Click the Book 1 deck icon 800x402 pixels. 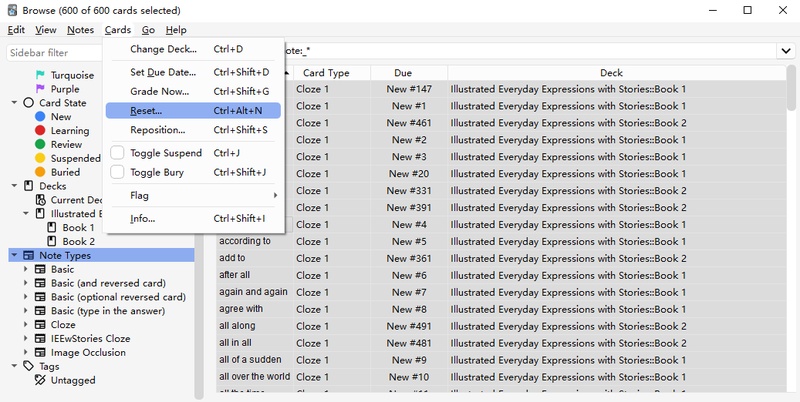pos(52,228)
